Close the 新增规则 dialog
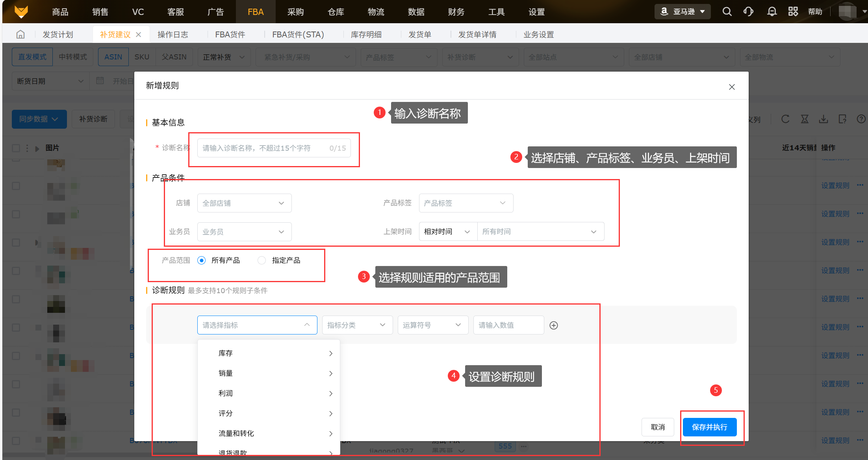The image size is (868, 460). coord(732,87)
